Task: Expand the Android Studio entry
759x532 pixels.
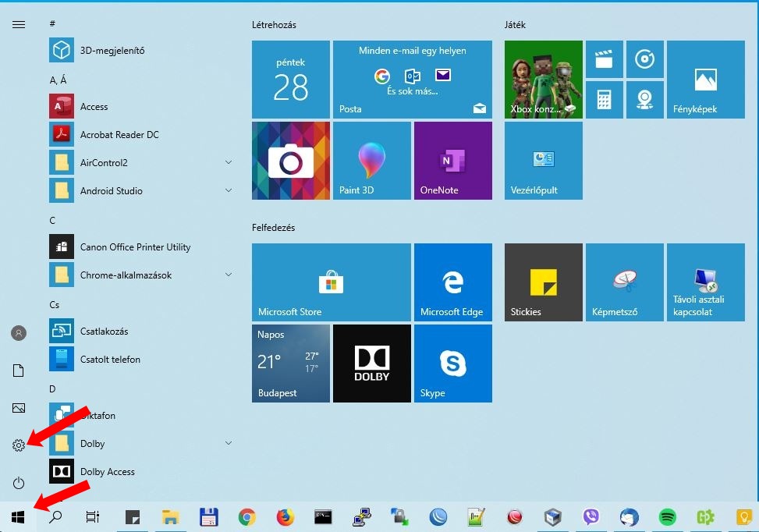Action: pos(229,190)
